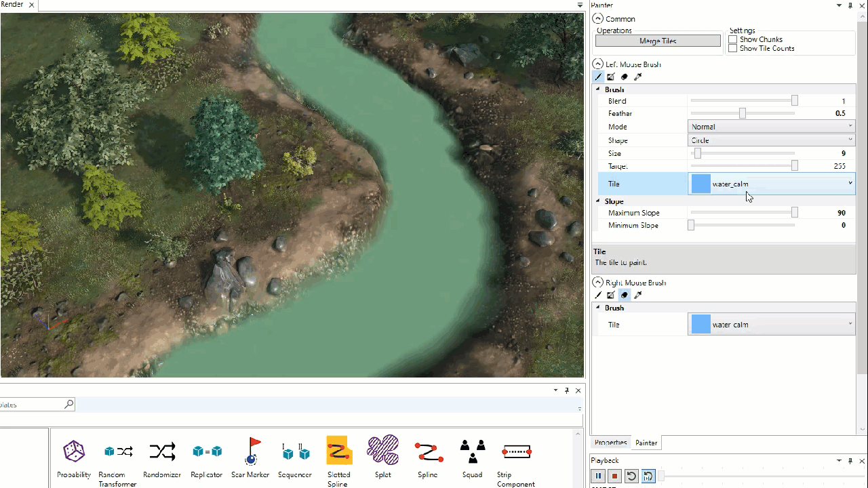The image size is (868, 488).
Task: Open the Left Mouse Brush Tile dropdown
Action: coord(772,184)
